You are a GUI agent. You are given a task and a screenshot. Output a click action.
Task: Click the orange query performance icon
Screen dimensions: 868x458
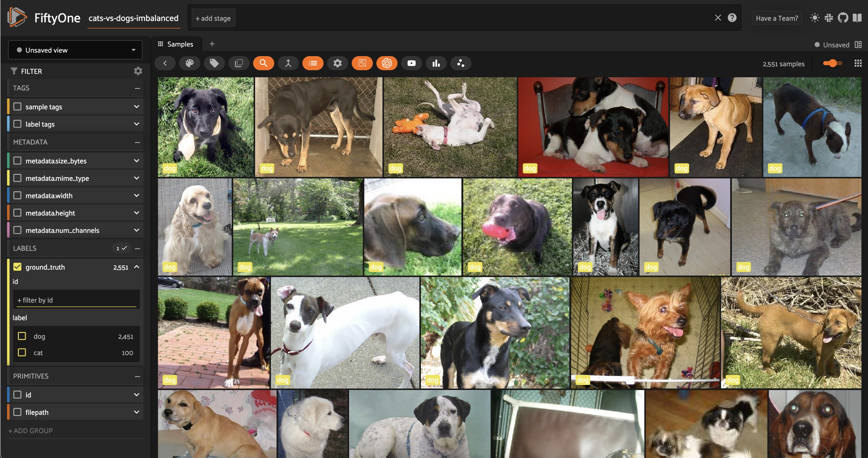[x=362, y=63]
